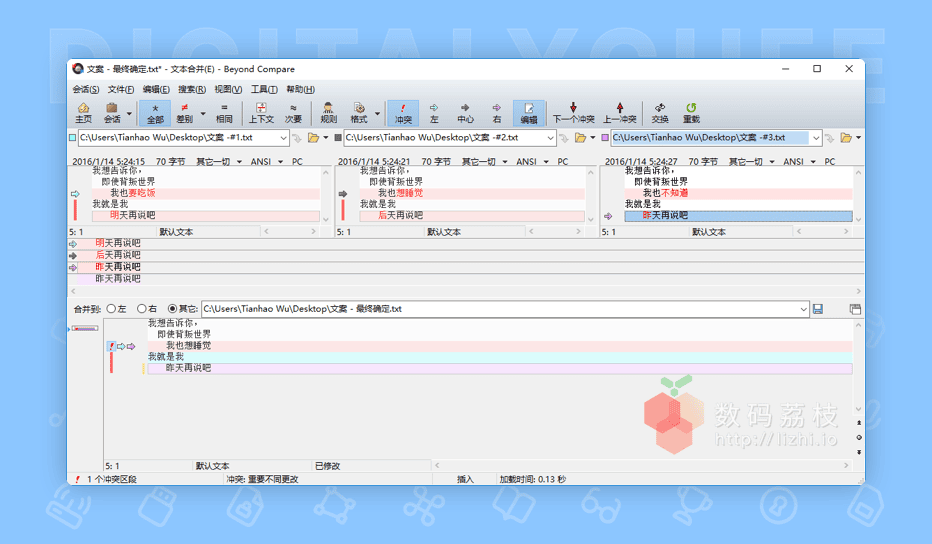Take the 右 right version
Viewport: 932px width, 544px height.
[x=496, y=112]
